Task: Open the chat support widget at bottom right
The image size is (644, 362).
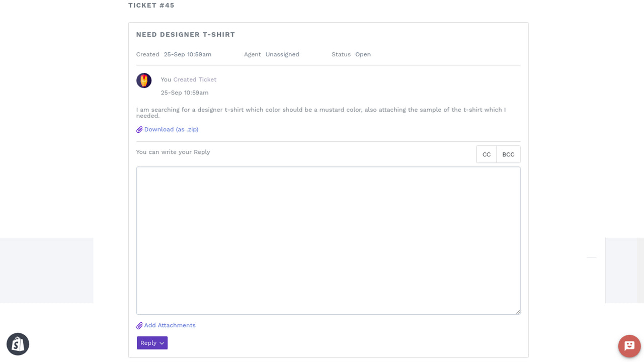Action: [x=629, y=346]
